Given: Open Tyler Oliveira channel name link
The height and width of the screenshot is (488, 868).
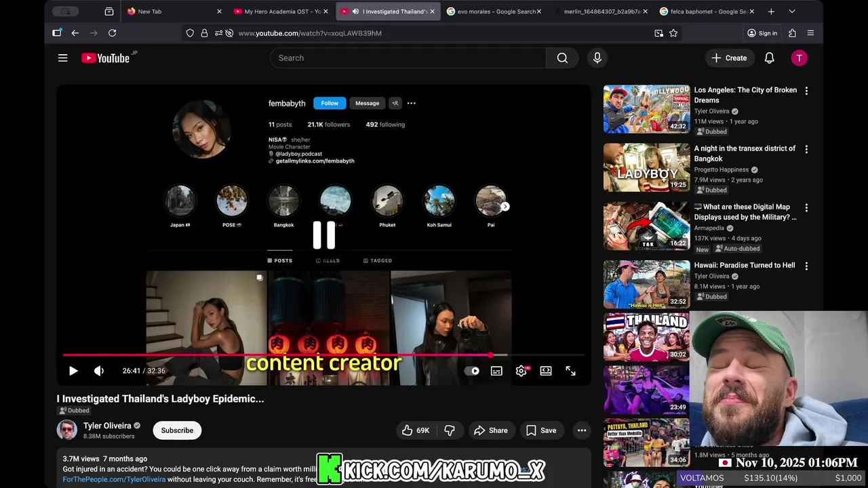Looking at the screenshot, I should click(x=107, y=426).
